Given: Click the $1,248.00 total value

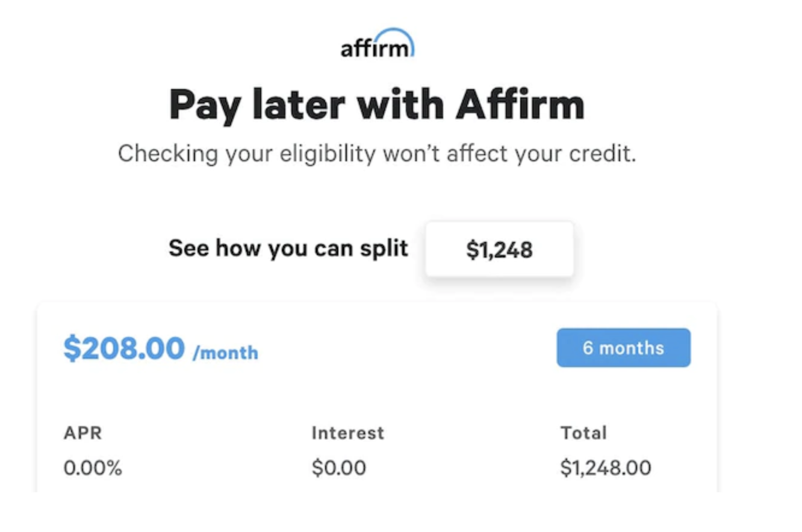Looking at the screenshot, I should click(605, 468).
